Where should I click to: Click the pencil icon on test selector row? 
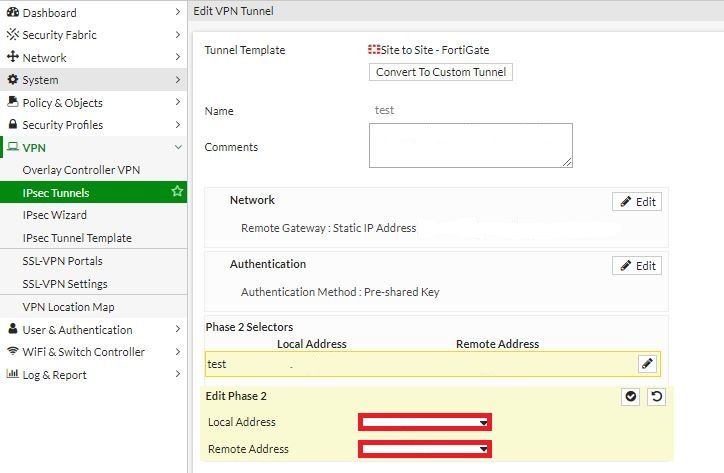(x=647, y=364)
